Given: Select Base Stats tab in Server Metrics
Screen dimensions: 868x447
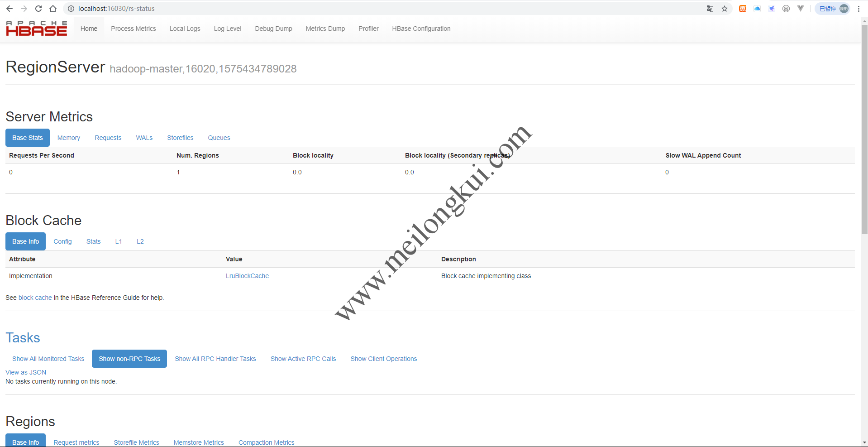Looking at the screenshot, I should pyautogui.click(x=28, y=138).
